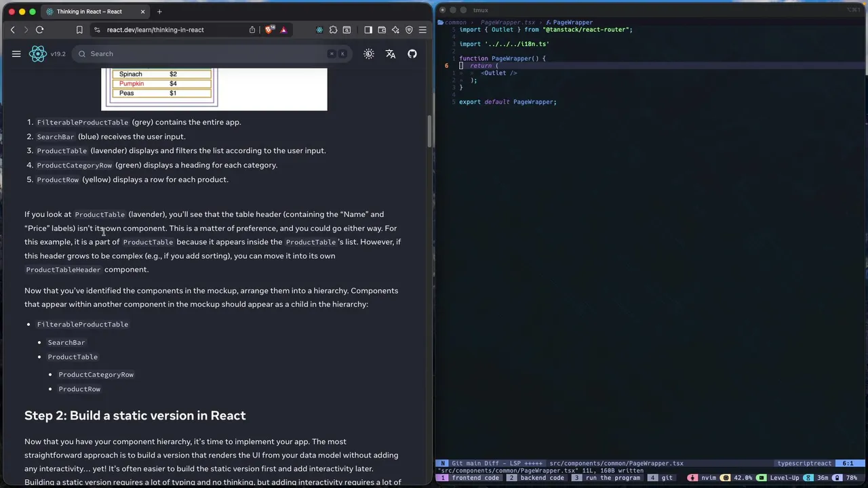The image size is (868, 488).
Task: Click PageWrapper.tsx in nvim breadcrumb
Action: [x=507, y=22]
